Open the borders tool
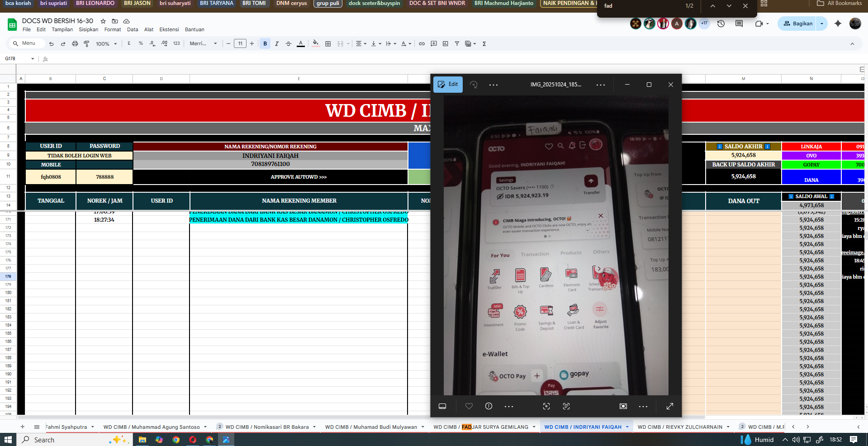The image size is (868, 446). pos(328,44)
